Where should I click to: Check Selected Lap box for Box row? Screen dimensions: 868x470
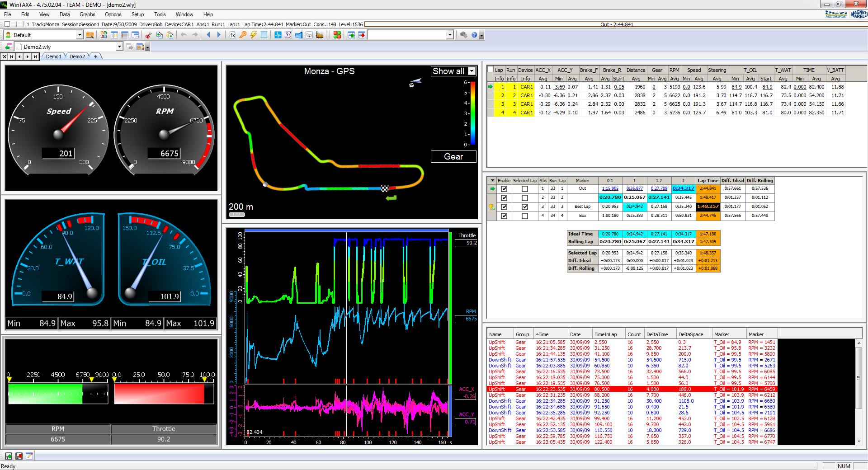pos(524,216)
